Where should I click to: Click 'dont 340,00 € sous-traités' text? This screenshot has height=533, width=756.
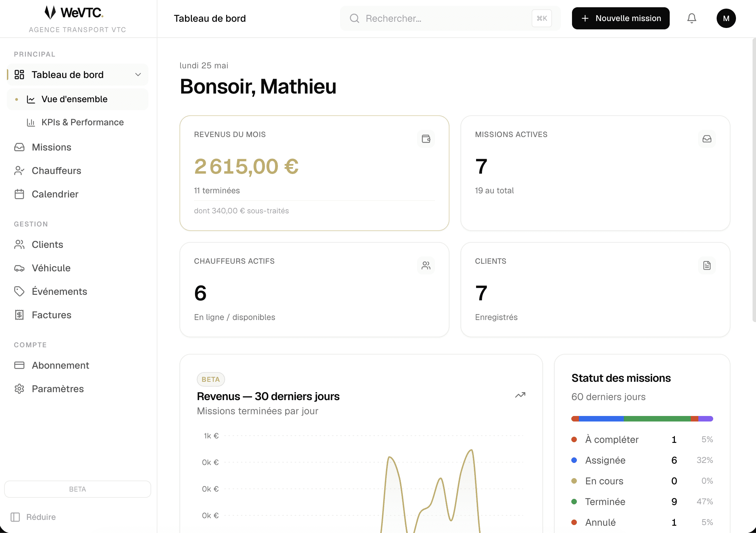tap(241, 211)
